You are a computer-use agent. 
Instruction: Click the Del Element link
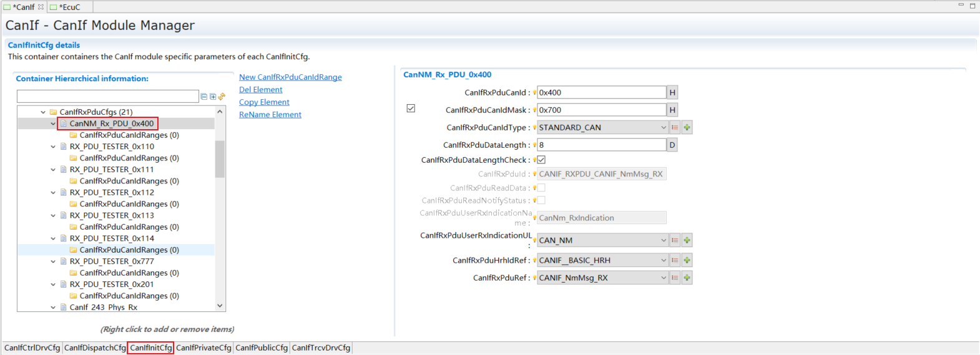[260, 90]
